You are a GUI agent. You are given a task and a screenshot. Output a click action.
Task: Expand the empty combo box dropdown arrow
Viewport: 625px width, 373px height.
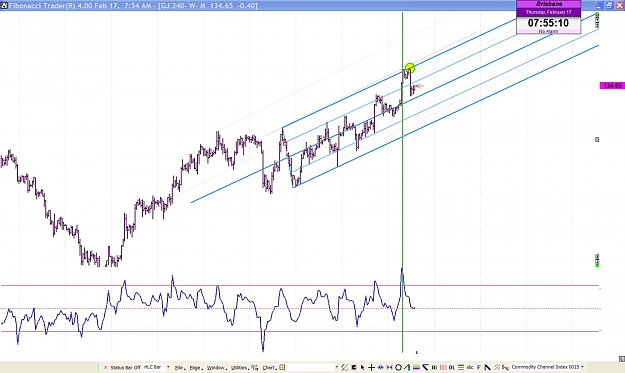tap(337, 367)
